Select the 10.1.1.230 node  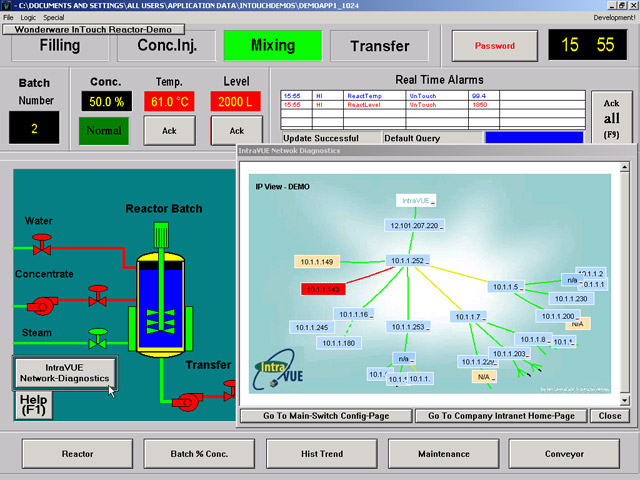coord(571,299)
